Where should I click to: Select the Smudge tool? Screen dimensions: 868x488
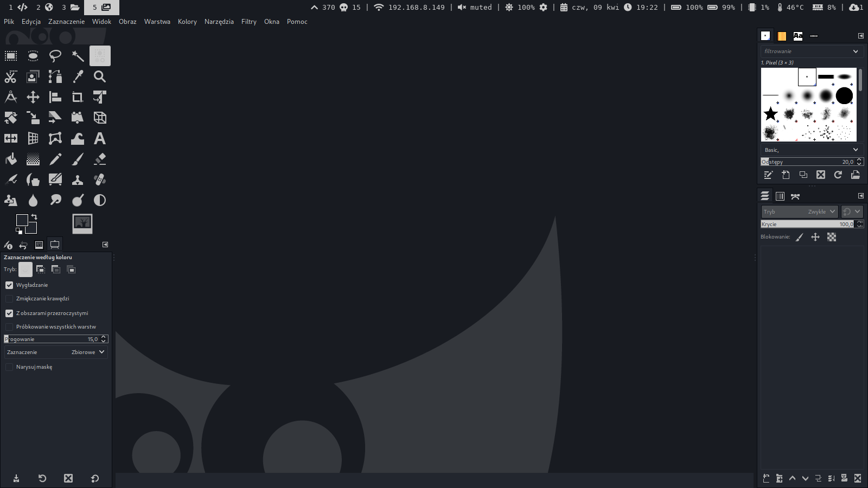pyautogui.click(x=55, y=200)
